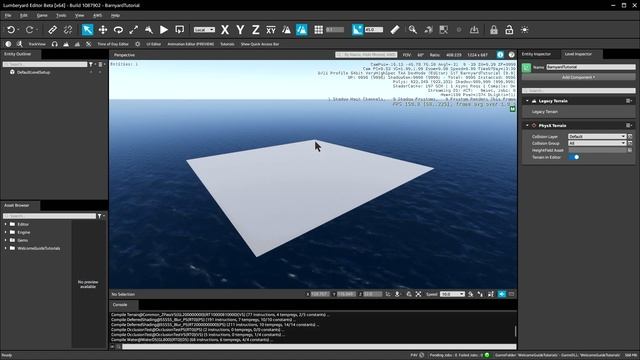Switch to the Entity Inspector tab
640x360 pixels.
point(536,54)
